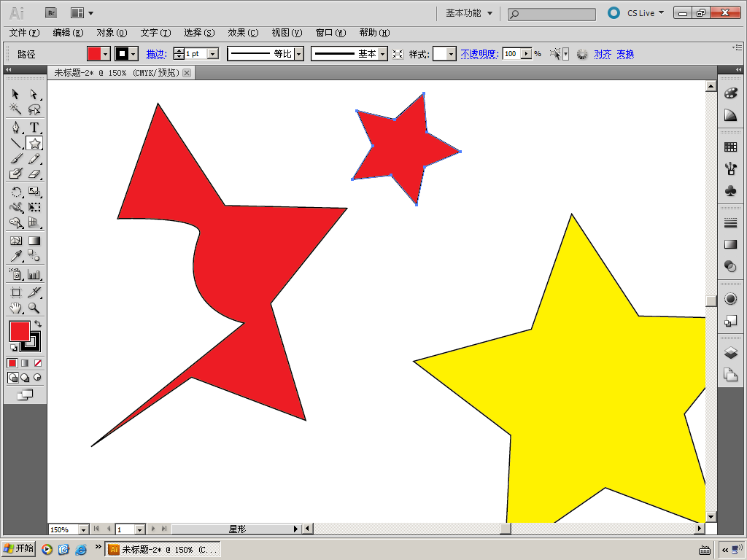The width and height of the screenshot is (747, 560).
Task: Open the 效果(C) menu
Action: 243,32
